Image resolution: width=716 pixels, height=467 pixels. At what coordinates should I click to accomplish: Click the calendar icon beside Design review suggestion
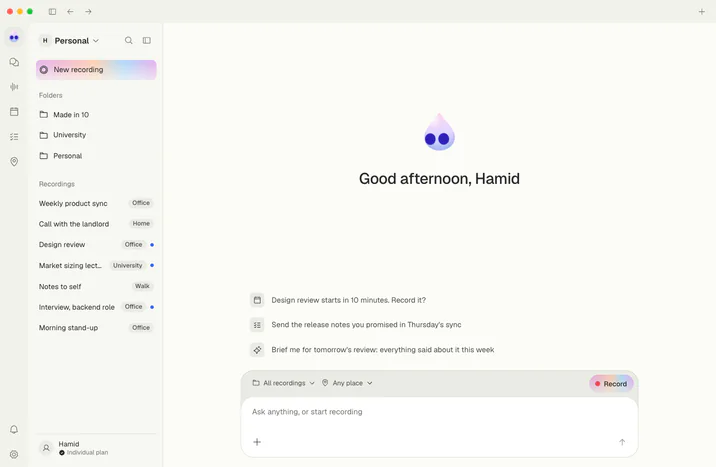pos(257,300)
